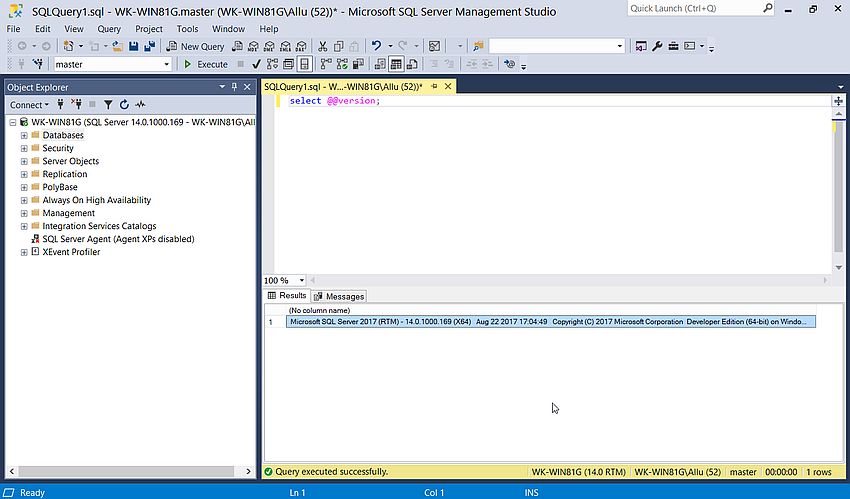This screenshot has width=850, height=499.
Task: Click the Save floppy disk icon
Action: 133,47
